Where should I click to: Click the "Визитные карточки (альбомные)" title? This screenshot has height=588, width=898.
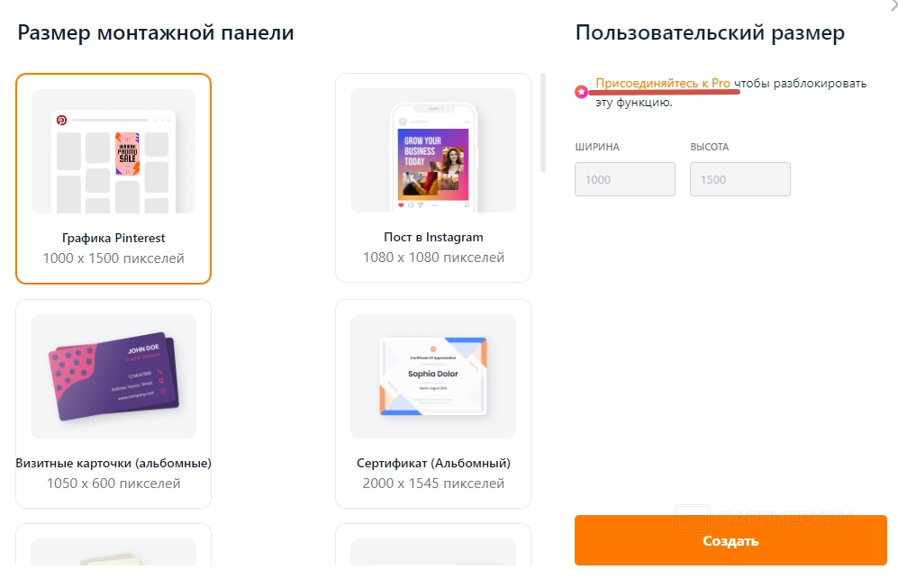pos(113,463)
